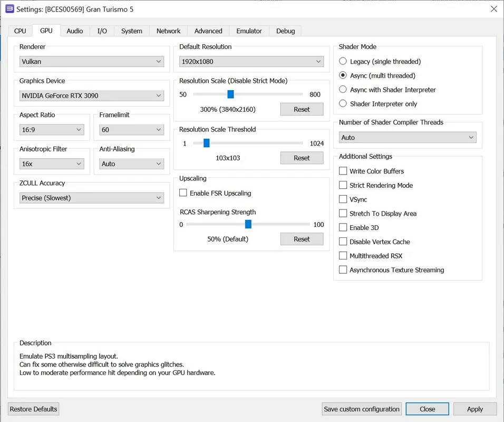Click the 103x103 threshold value
Screen dimensions: 504x422
pos(228,158)
